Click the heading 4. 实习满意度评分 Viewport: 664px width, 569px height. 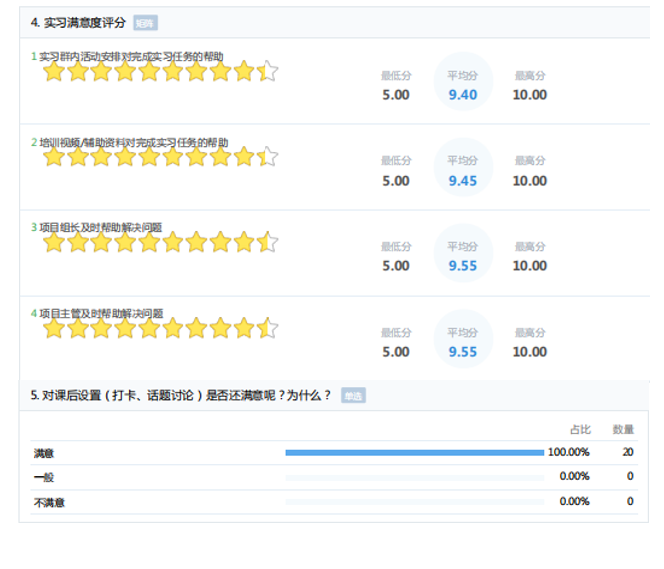79,22
